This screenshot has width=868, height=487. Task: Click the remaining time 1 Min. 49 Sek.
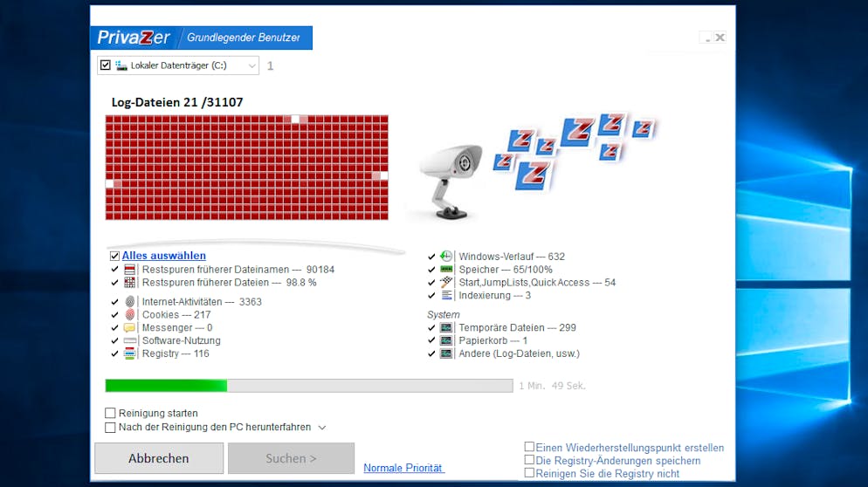coord(552,386)
